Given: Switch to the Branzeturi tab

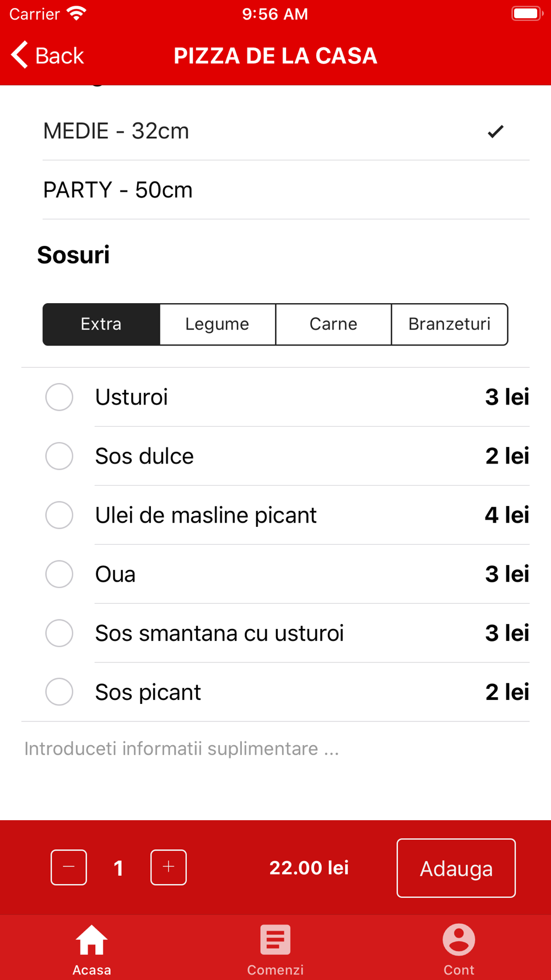Looking at the screenshot, I should [450, 324].
